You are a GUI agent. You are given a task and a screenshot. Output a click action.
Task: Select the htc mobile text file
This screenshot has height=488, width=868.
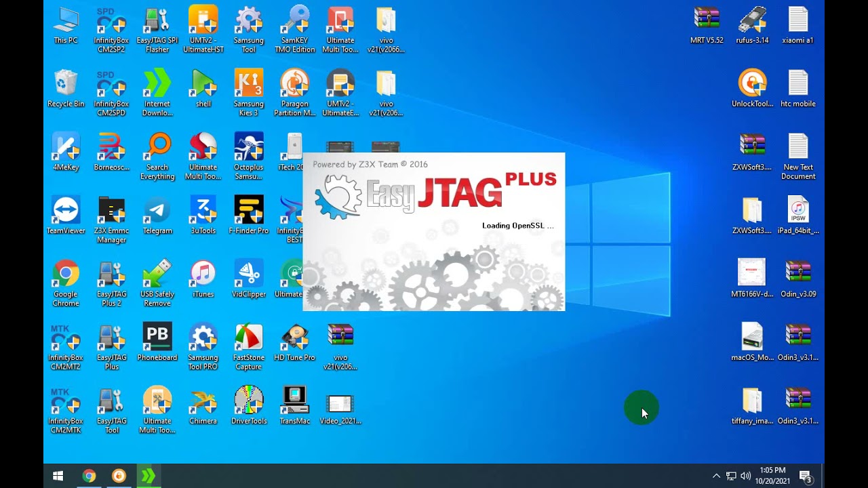[x=798, y=89]
